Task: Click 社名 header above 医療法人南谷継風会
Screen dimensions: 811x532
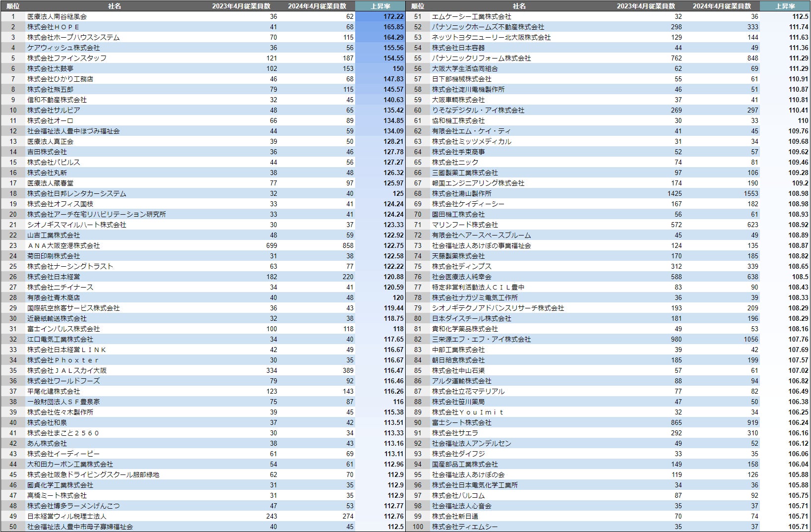Action: pyautogui.click(x=114, y=6)
